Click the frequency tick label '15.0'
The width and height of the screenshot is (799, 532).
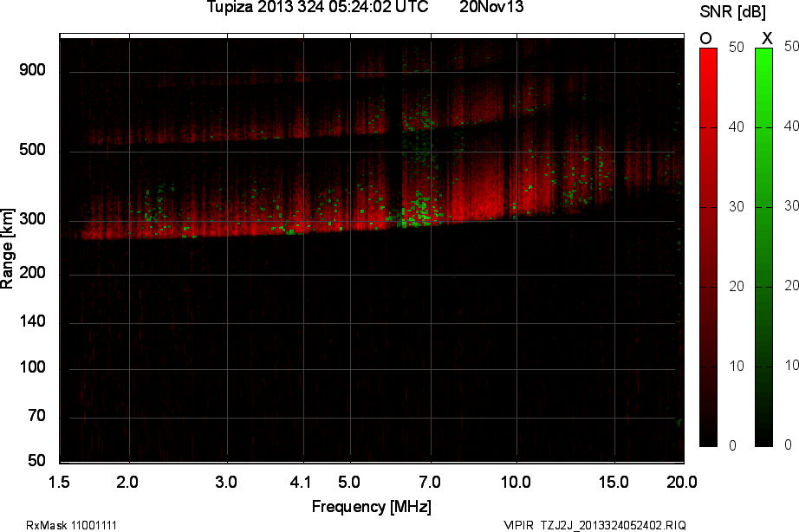tap(614, 482)
